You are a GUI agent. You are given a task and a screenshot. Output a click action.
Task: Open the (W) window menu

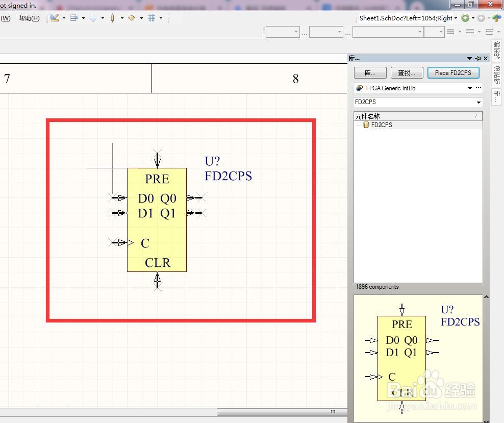point(6,18)
